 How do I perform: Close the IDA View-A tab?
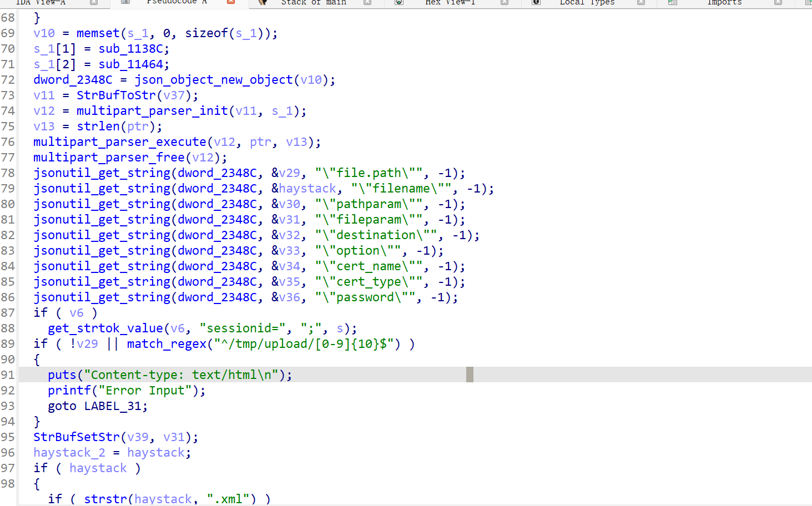[94, 2]
